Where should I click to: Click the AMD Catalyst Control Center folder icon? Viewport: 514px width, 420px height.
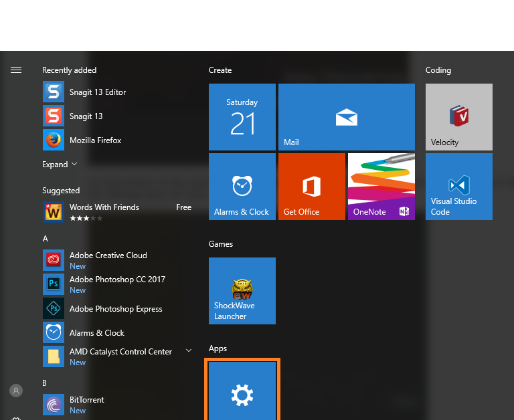tap(54, 356)
